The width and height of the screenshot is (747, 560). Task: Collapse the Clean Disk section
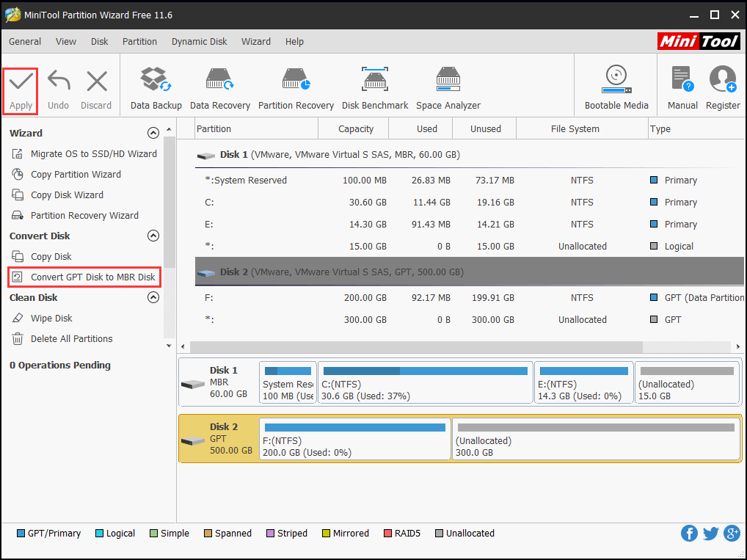pos(153,297)
